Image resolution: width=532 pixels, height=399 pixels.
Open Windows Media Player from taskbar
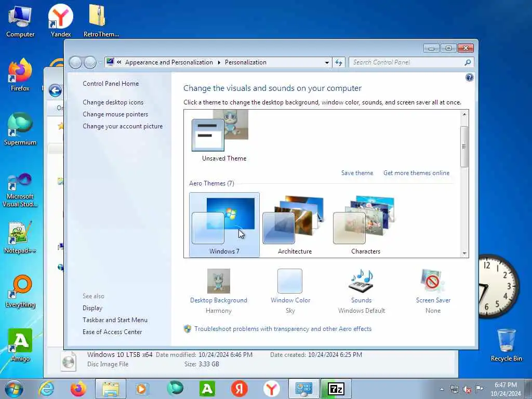pos(142,389)
